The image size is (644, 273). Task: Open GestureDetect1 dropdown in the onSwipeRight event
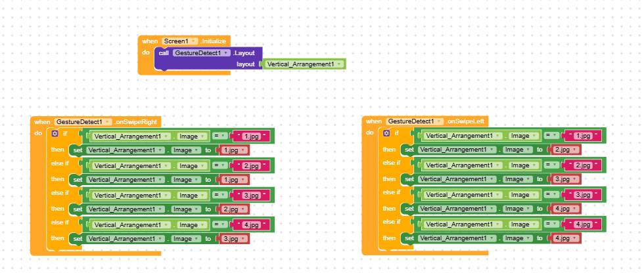coord(83,122)
